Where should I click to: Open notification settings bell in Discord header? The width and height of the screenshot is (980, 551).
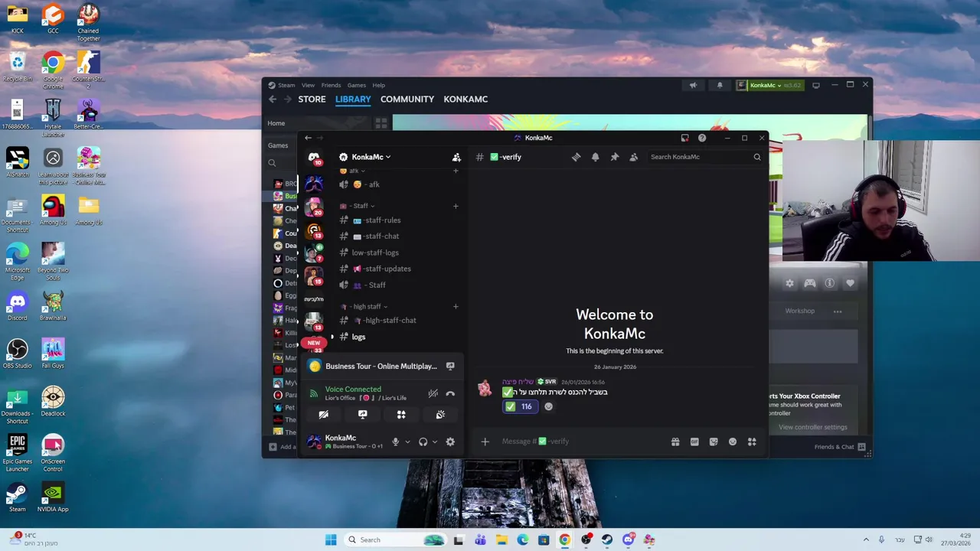[595, 157]
